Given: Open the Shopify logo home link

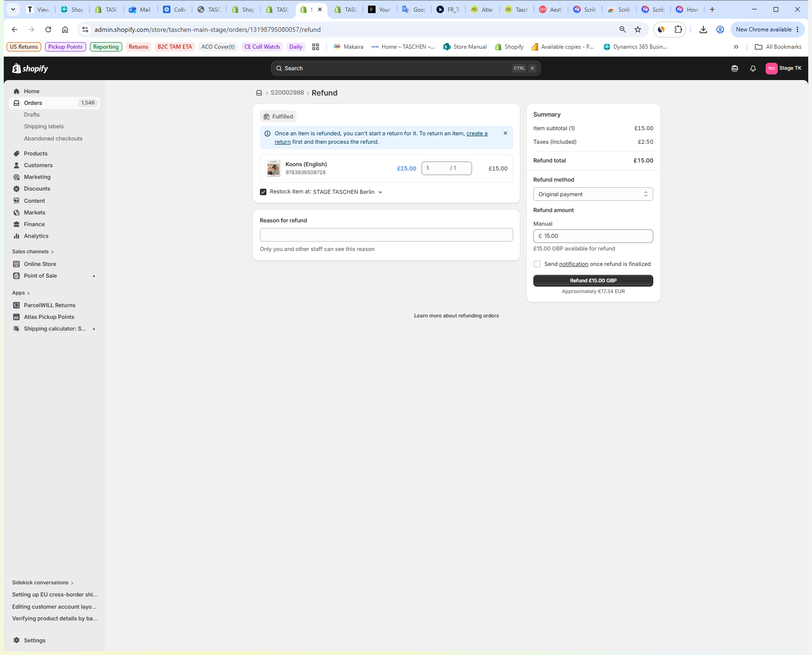Looking at the screenshot, I should pyautogui.click(x=30, y=68).
